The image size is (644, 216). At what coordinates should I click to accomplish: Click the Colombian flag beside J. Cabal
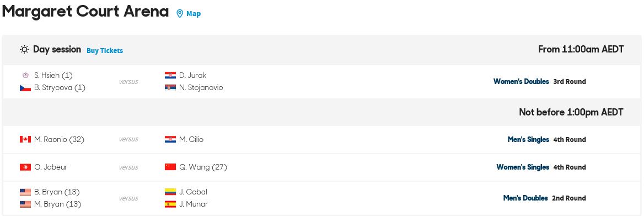tap(170, 192)
